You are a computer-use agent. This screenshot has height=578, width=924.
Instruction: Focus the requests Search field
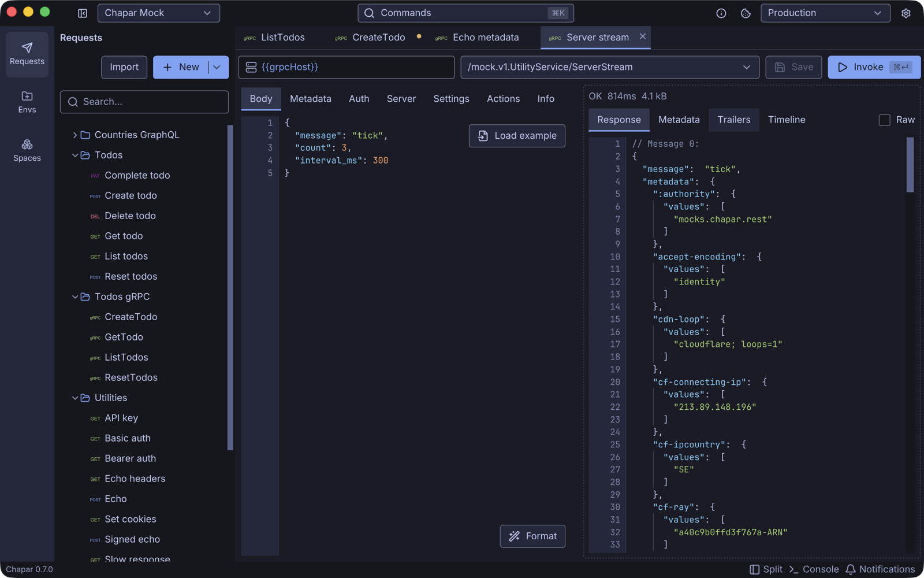144,102
